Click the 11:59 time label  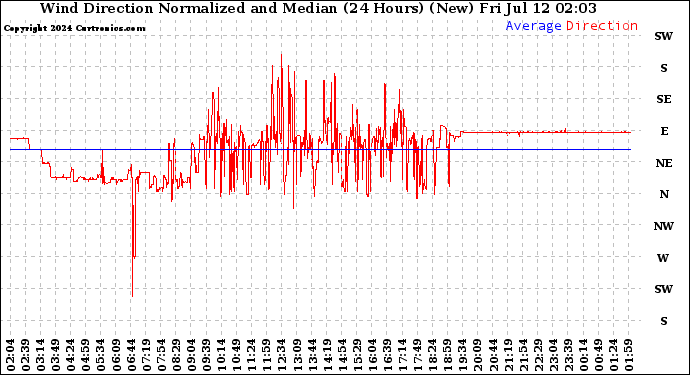pyautogui.click(x=267, y=355)
